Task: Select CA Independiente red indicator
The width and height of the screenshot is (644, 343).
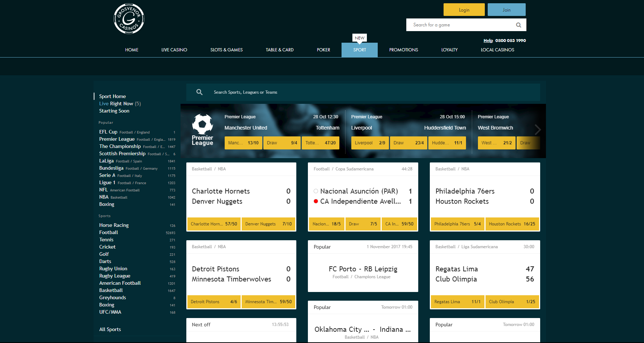Action: (316, 201)
